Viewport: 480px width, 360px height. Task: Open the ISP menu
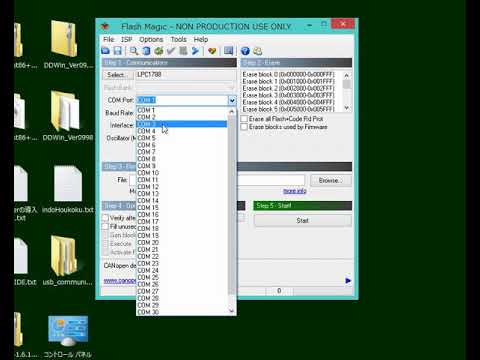127,39
